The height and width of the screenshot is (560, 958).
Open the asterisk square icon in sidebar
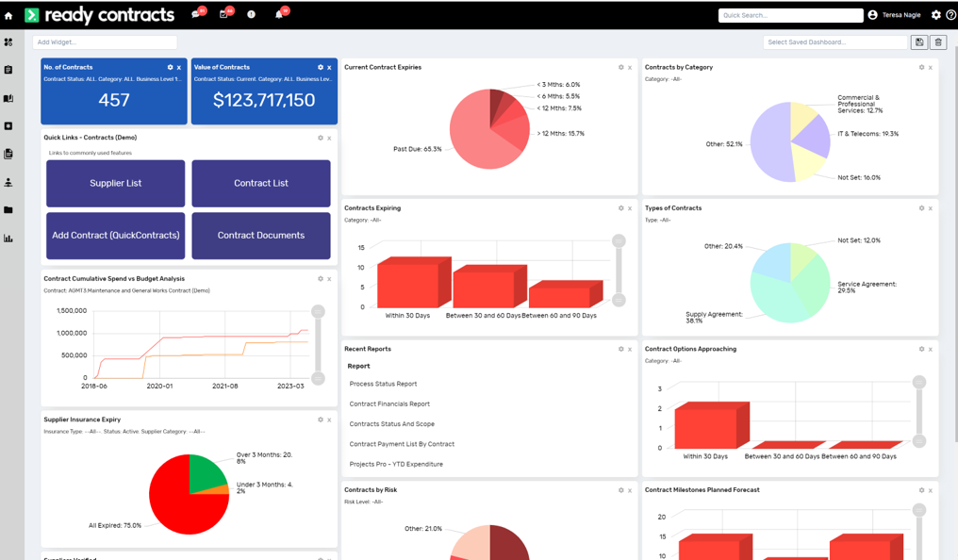[x=8, y=125]
